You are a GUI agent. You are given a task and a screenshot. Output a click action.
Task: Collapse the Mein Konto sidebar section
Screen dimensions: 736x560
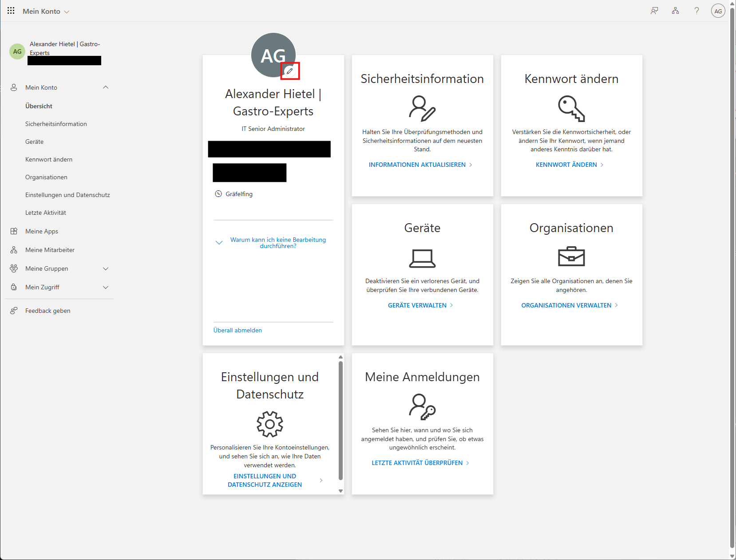pos(106,87)
